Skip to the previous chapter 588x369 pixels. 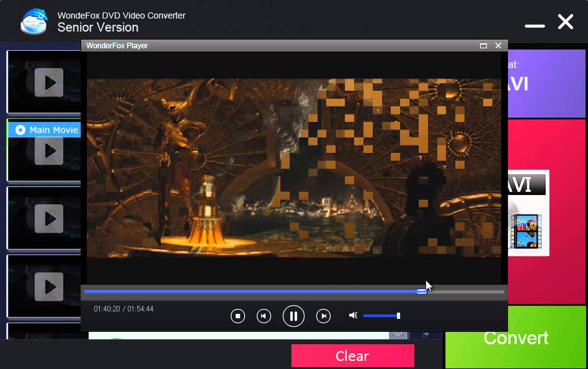[264, 316]
